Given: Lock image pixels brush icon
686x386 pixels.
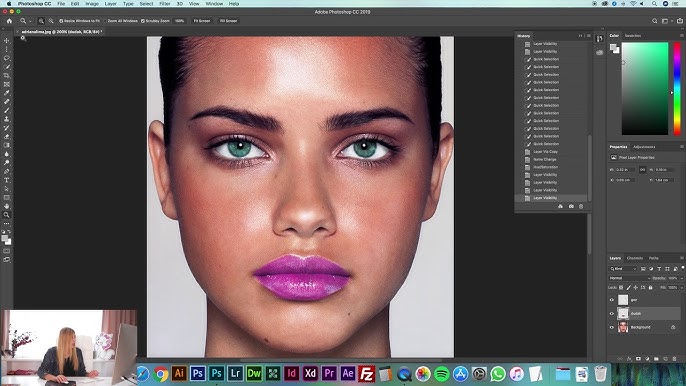Looking at the screenshot, I should [x=629, y=288].
